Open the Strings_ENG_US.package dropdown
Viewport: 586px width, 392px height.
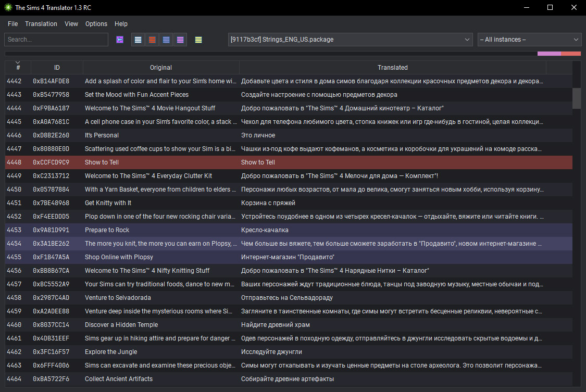coord(351,40)
